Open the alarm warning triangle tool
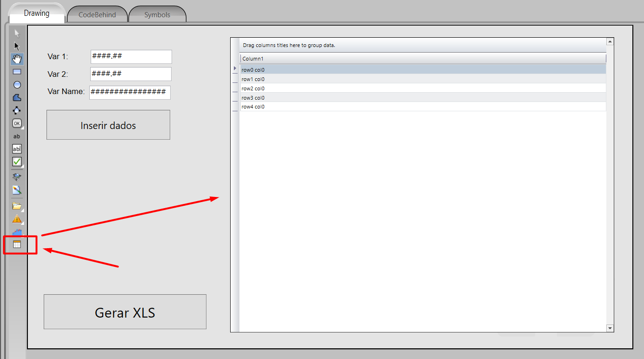Image resolution: width=644 pixels, height=359 pixels. click(17, 219)
